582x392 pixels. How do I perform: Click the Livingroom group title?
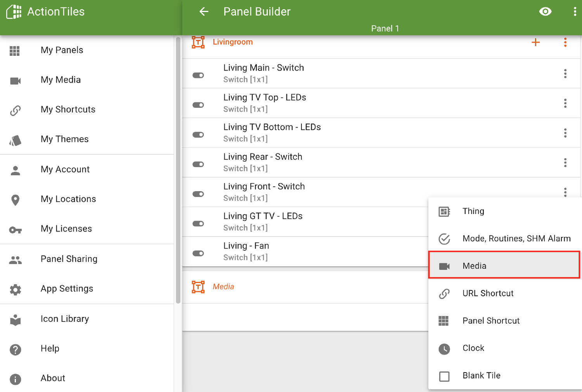tap(232, 42)
